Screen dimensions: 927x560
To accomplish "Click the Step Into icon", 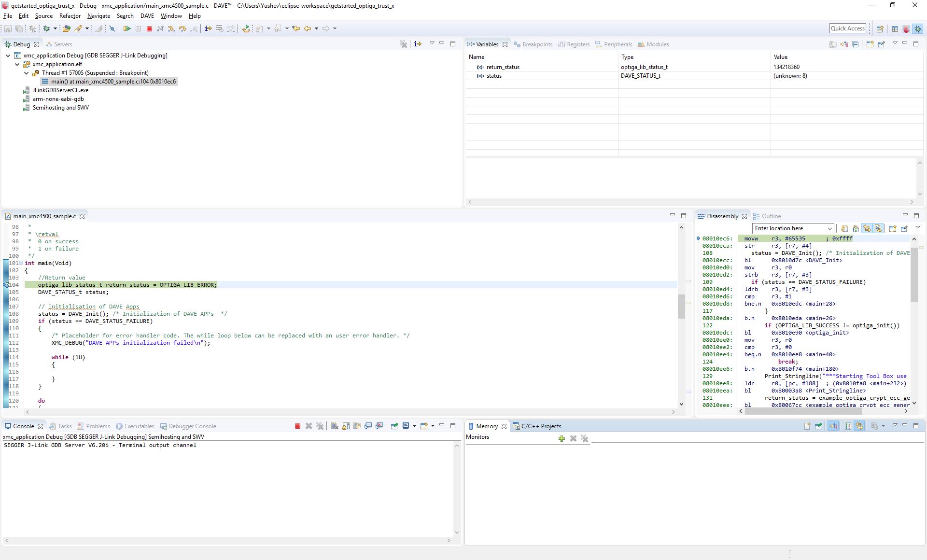I will coord(171,28).
